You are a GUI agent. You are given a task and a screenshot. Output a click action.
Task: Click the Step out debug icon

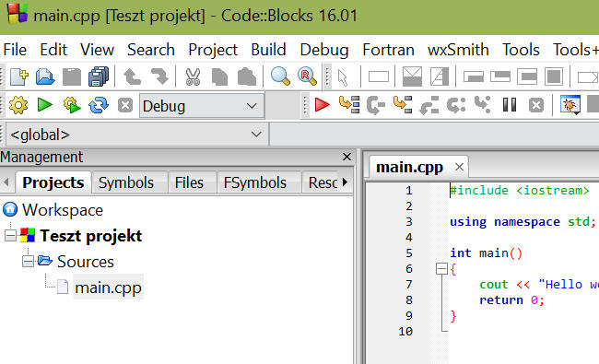429,105
